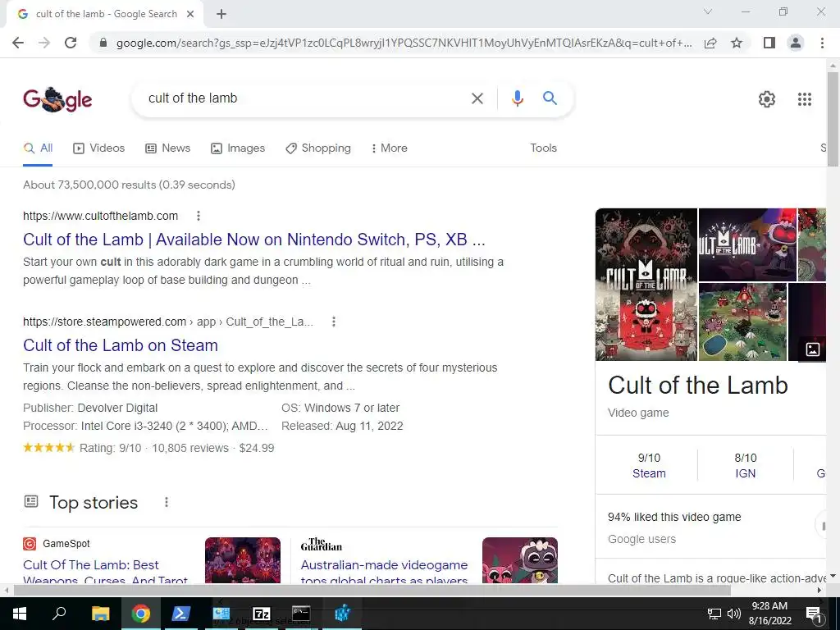Open a new browser tab

click(x=221, y=14)
